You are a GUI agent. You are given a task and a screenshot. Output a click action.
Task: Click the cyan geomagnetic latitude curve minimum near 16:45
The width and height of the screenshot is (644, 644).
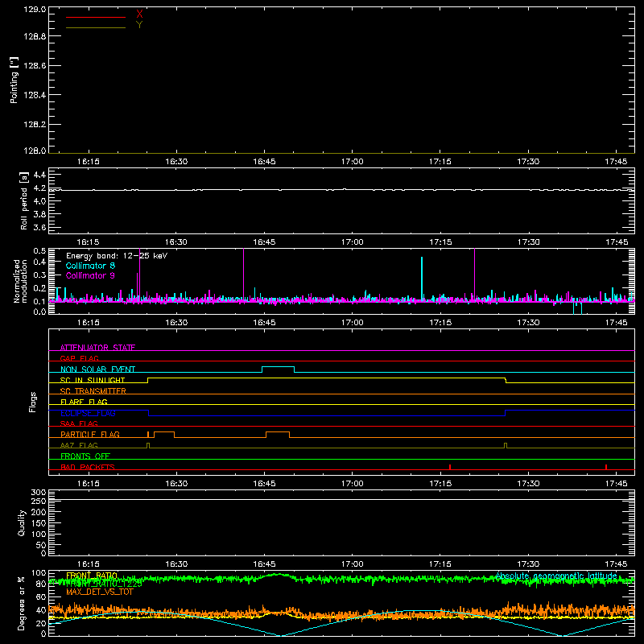point(281,635)
